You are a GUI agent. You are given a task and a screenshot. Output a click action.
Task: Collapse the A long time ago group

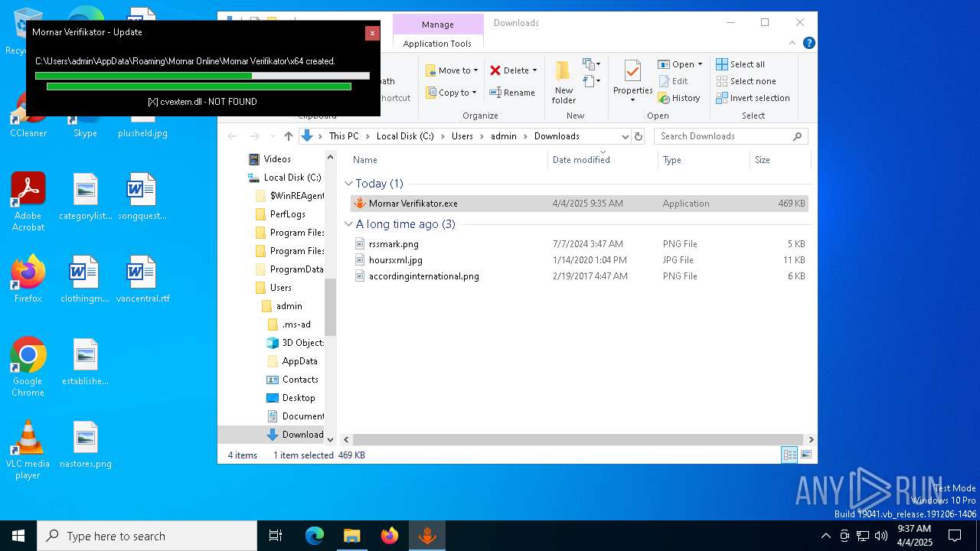[349, 224]
